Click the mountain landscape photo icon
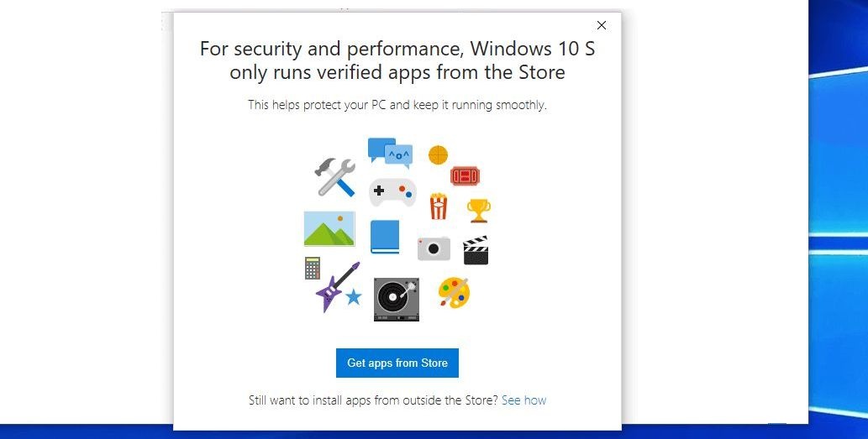868x439 pixels. tap(329, 228)
